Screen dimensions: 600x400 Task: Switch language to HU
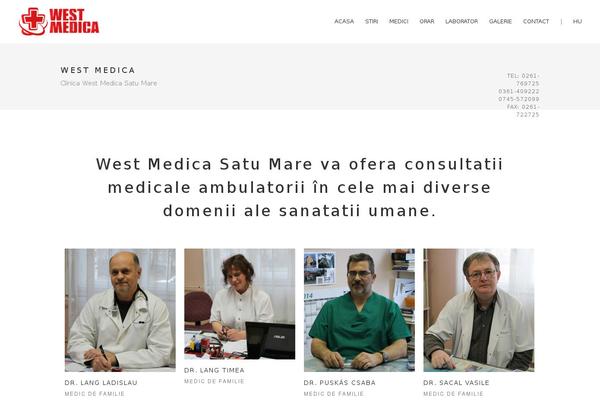pyautogui.click(x=577, y=21)
